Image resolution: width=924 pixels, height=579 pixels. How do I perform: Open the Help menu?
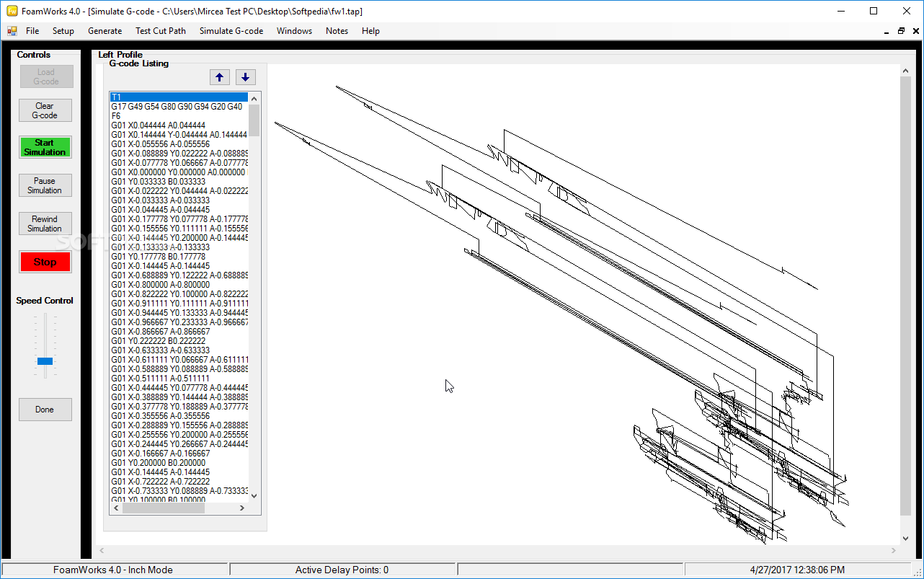370,31
